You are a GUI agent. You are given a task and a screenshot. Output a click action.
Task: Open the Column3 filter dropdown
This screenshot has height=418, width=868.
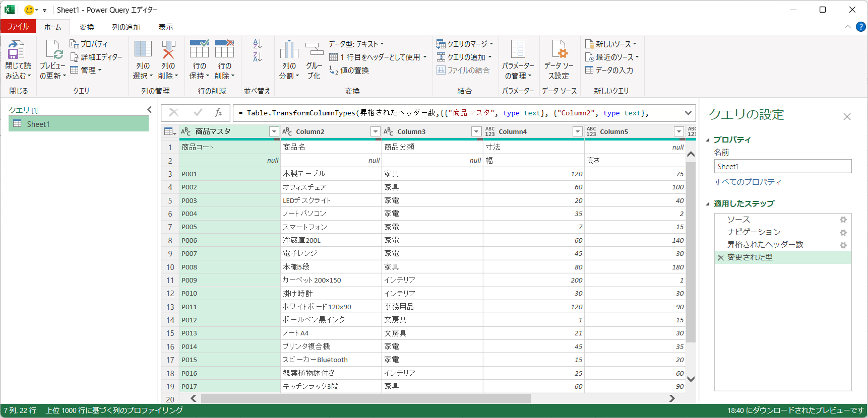[x=476, y=131]
